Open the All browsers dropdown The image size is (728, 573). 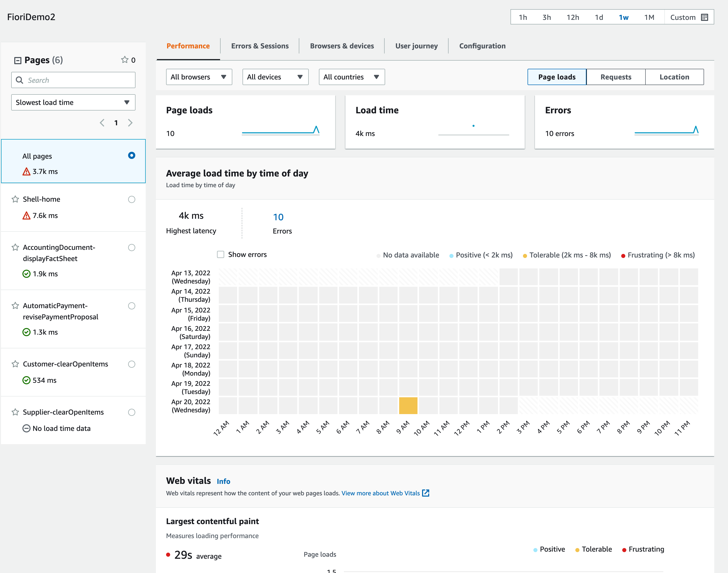coord(199,77)
